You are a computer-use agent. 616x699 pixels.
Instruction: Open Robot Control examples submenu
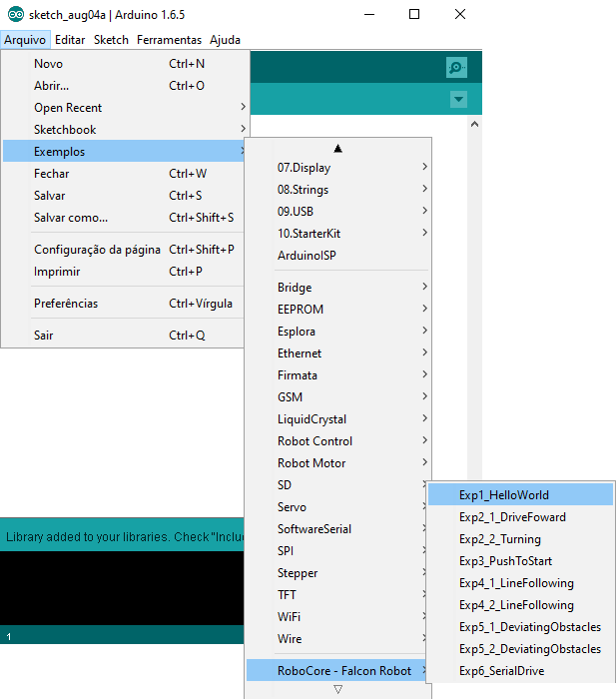click(338, 441)
